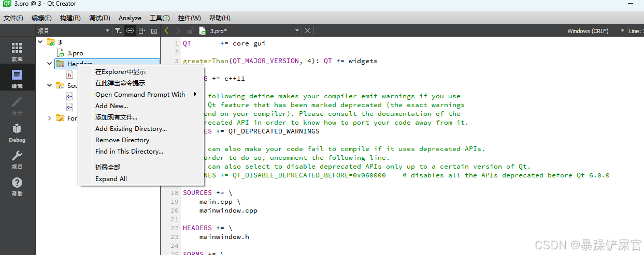Open the 控件(W) menu
This screenshot has height=255, width=644.
pos(189,18)
